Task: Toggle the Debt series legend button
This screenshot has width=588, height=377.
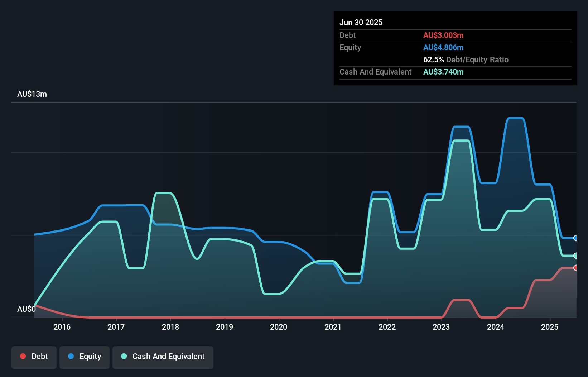Action: point(34,357)
